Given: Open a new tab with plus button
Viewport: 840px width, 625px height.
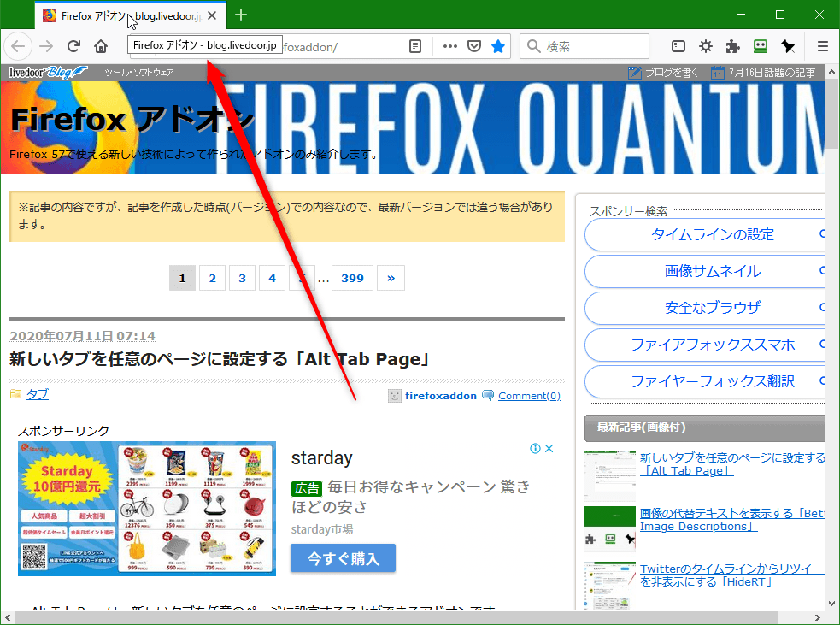Looking at the screenshot, I should click(241, 15).
